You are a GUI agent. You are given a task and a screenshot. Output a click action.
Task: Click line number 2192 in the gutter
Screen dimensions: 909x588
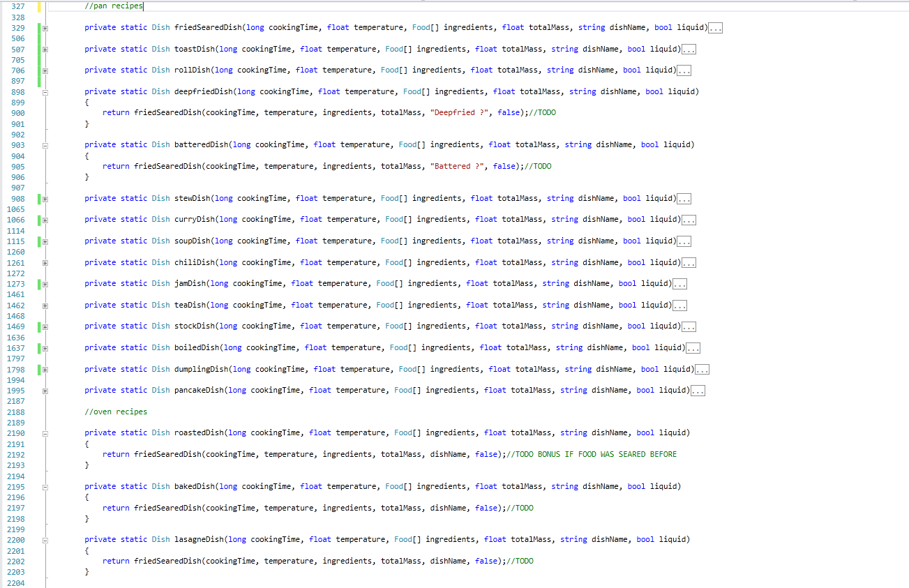15,454
